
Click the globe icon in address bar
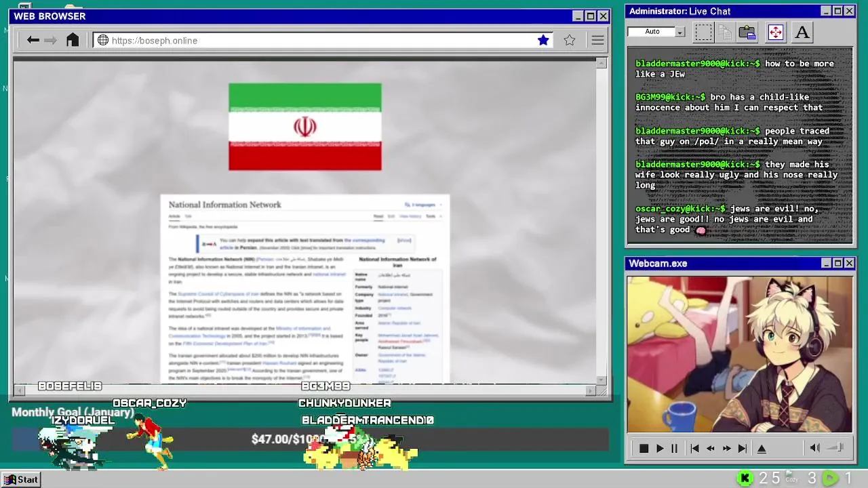103,40
